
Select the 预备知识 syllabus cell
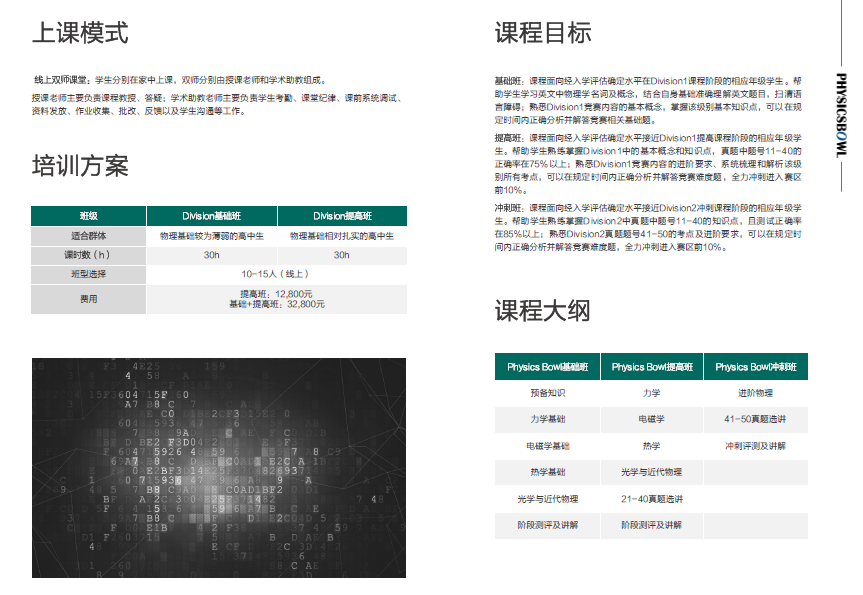click(x=548, y=393)
